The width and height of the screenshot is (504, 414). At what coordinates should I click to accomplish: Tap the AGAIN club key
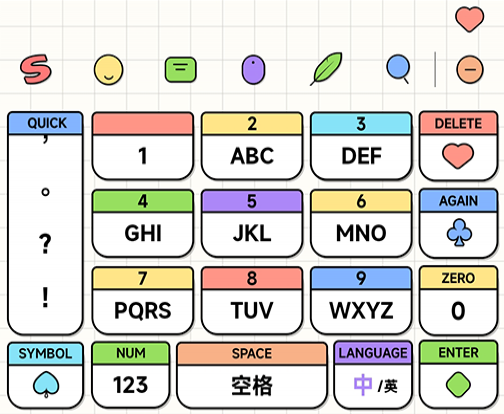[x=458, y=223]
